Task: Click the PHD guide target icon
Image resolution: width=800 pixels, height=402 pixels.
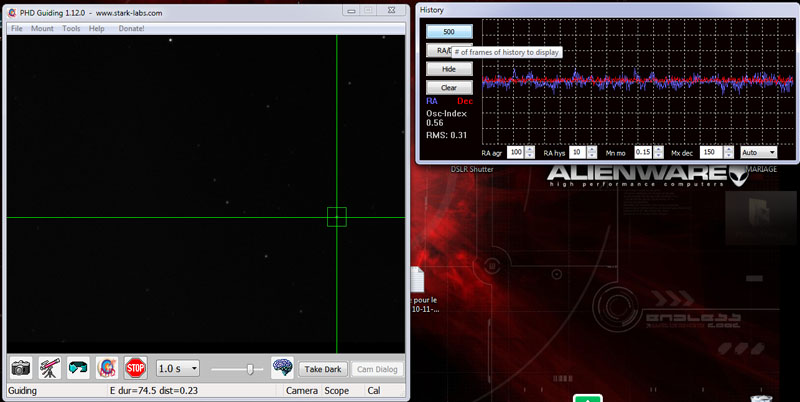Action: coord(107,368)
